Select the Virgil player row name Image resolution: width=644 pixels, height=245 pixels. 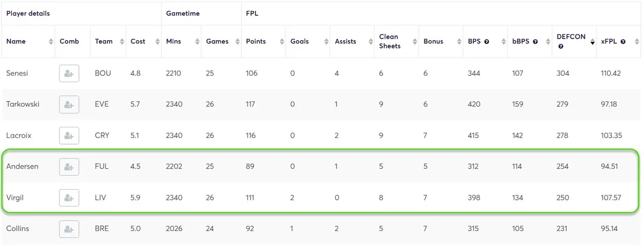(x=15, y=198)
